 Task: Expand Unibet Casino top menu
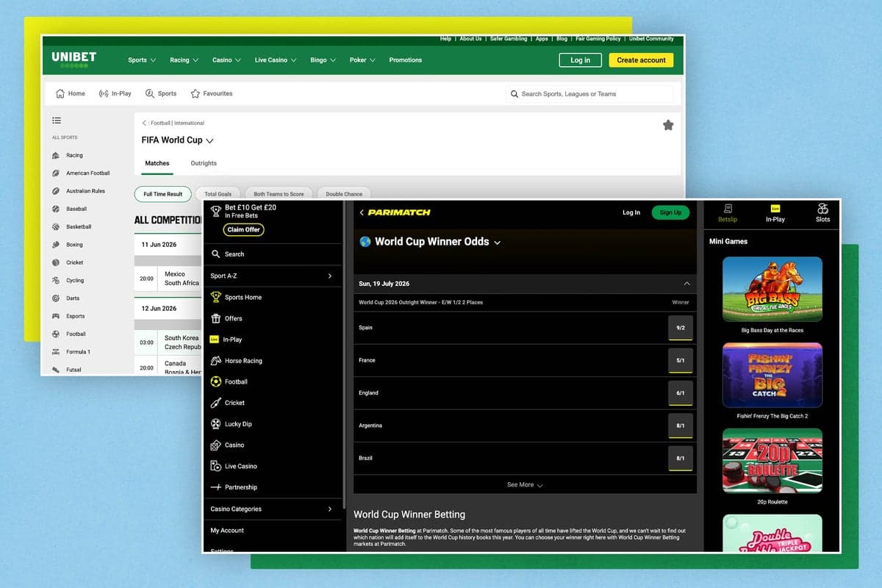pyautogui.click(x=226, y=60)
